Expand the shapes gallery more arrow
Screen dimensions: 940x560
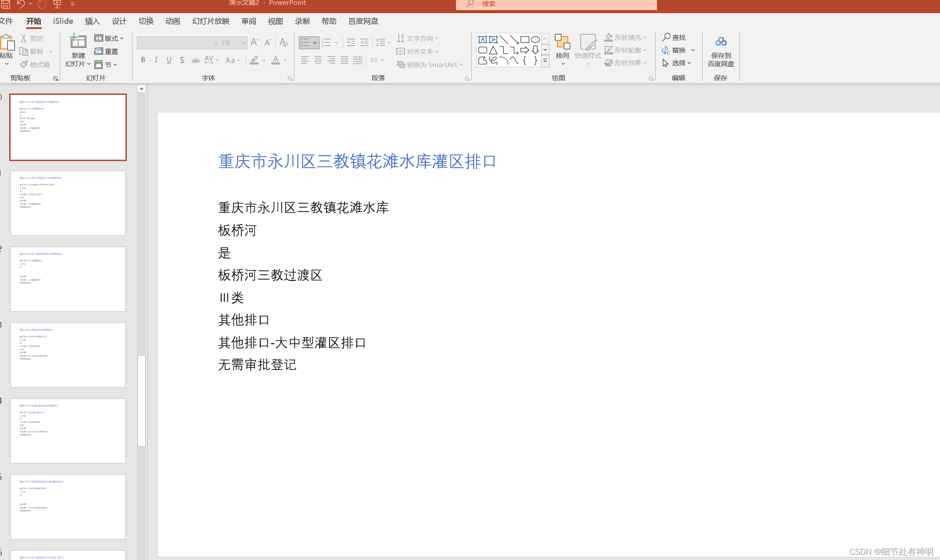(x=545, y=61)
